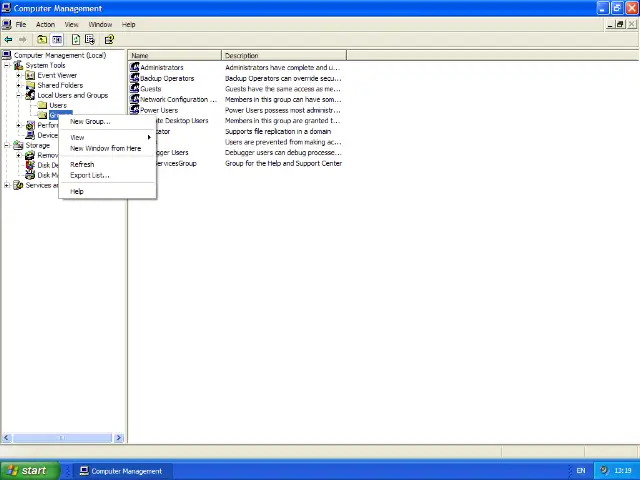This screenshot has width=640, height=480.
Task: Expand the Services and Applications node
Action: 7,185
